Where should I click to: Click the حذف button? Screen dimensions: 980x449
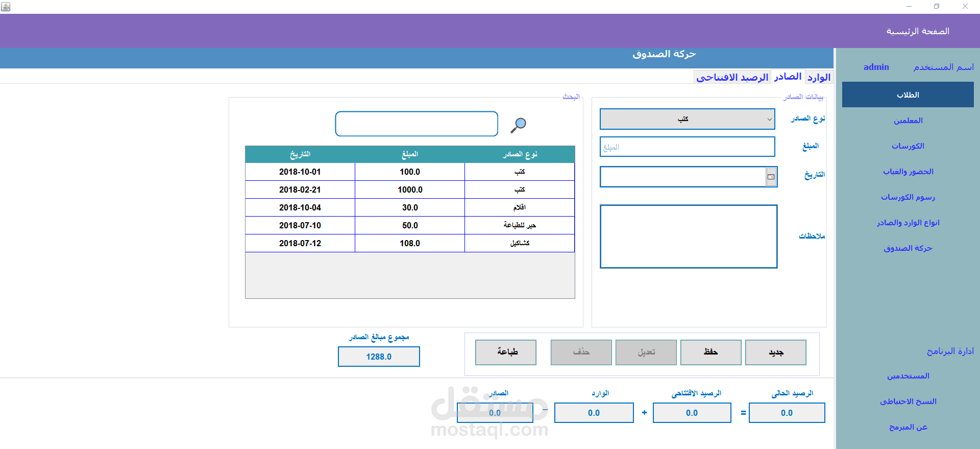(x=581, y=352)
